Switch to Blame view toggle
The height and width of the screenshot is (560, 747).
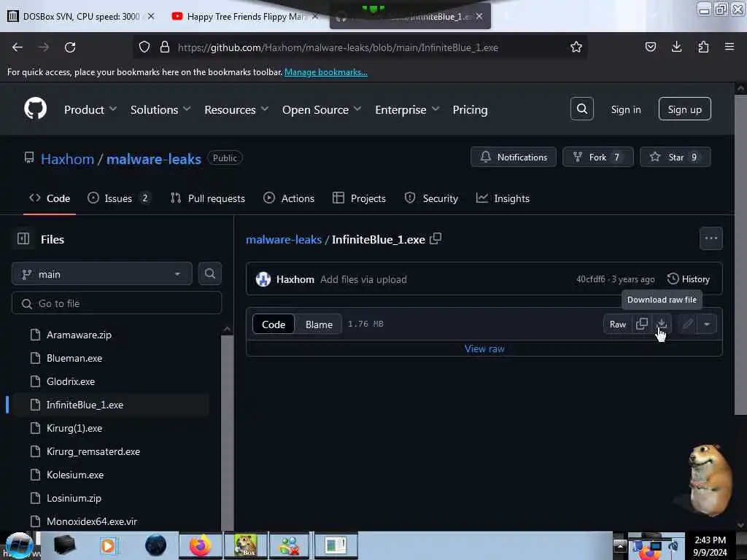tap(320, 324)
